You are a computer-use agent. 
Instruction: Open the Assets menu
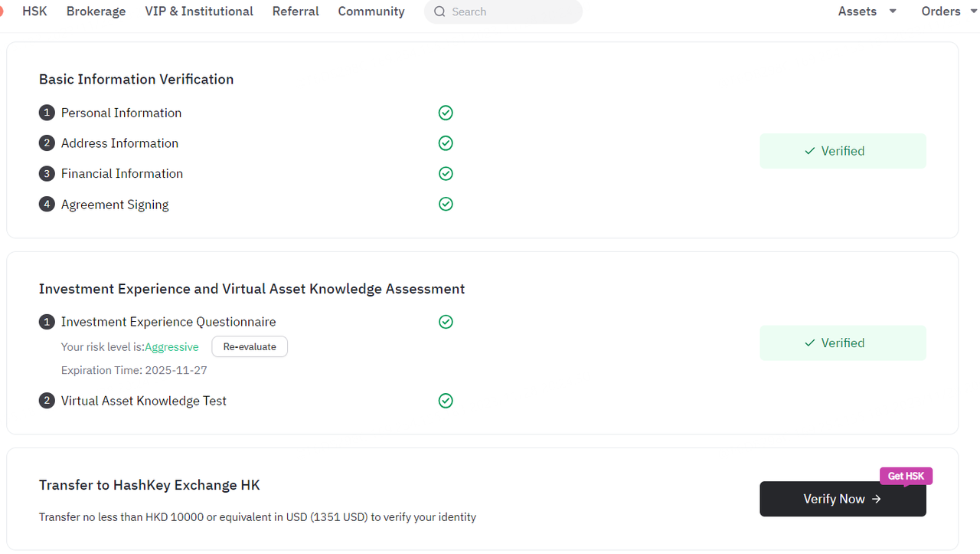(x=857, y=11)
